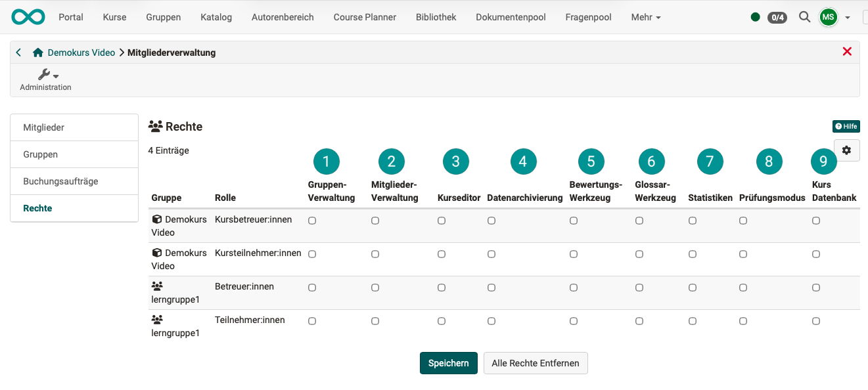Screen dimensions: 868x390
Task: Click Alle Rechte Entfernen
Action: pos(536,362)
